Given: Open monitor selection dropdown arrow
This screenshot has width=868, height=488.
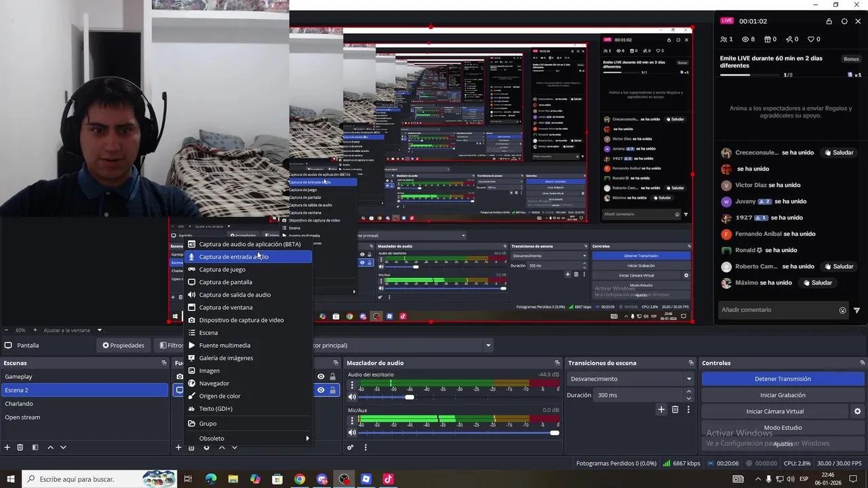Looking at the screenshot, I should pos(488,346).
